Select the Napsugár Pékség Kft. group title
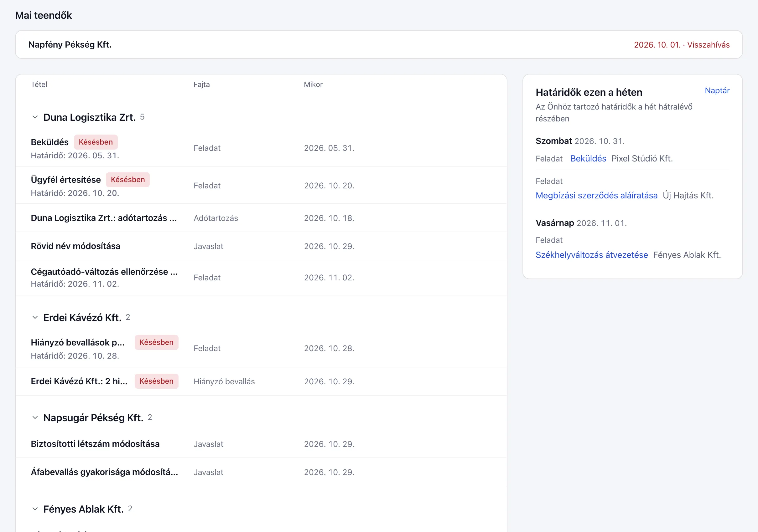Image resolution: width=758 pixels, height=532 pixels. click(93, 418)
